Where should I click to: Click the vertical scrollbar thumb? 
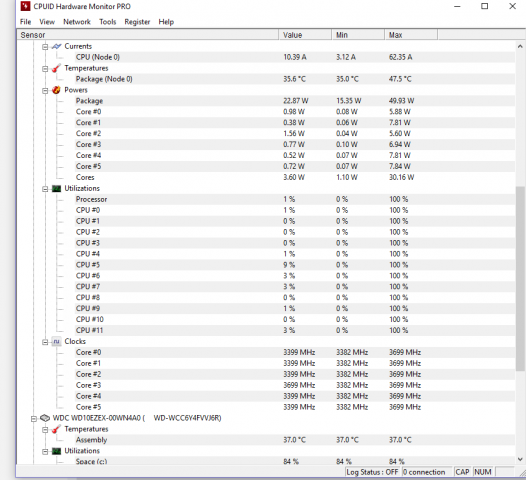pyautogui.click(x=520, y=278)
